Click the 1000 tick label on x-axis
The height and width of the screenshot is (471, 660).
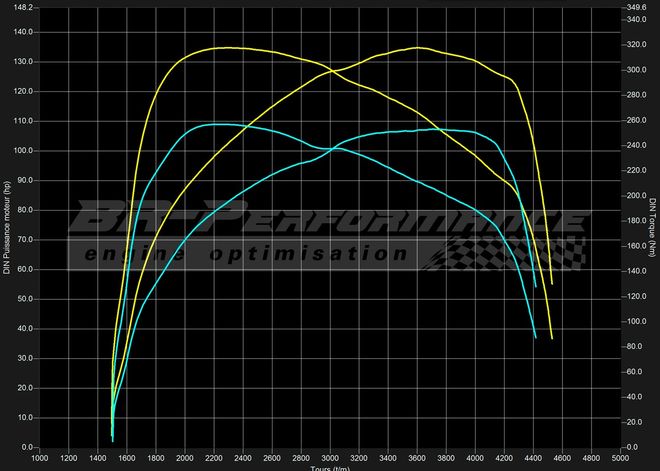pyautogui.click(x=40, y=458)
